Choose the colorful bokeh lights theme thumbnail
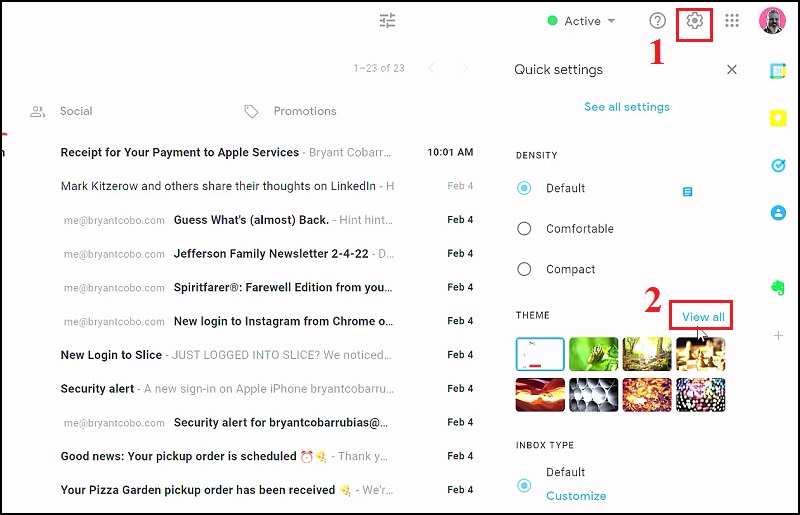 tap(701, 395)
